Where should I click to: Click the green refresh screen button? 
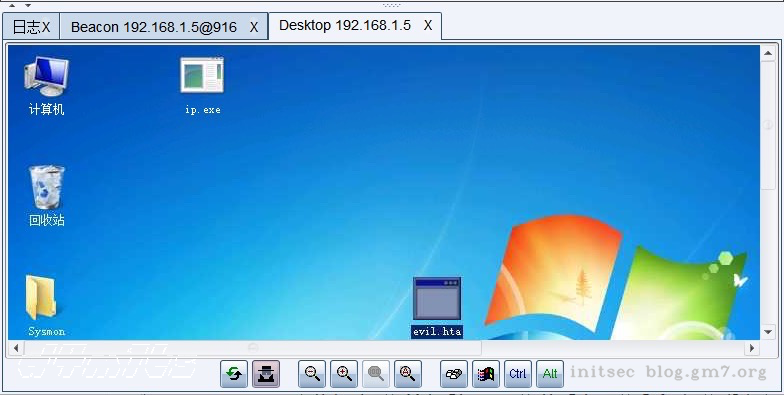click(x=234, y=374)
